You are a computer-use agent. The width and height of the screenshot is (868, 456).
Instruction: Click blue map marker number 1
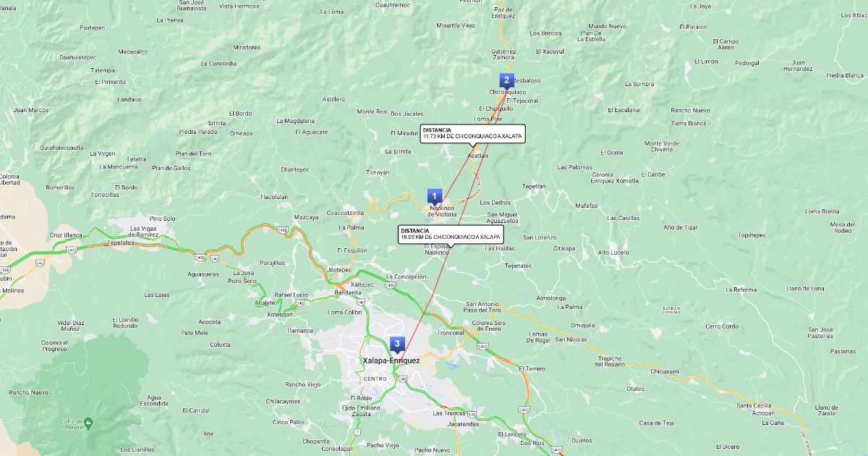click(434, 195)
